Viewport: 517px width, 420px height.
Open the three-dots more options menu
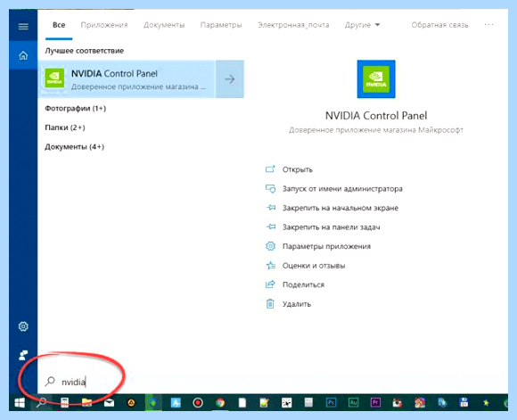pyautogui.click(x=488, y=25)
